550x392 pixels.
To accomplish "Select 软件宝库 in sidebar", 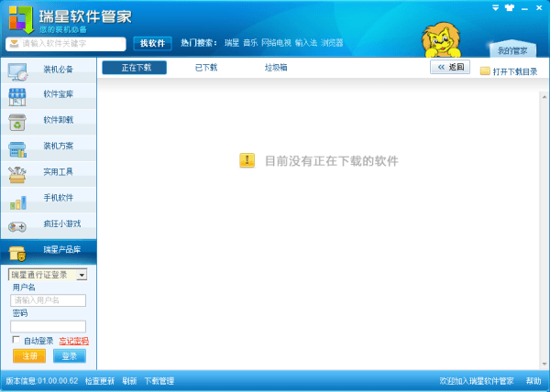I will [49, 95].
